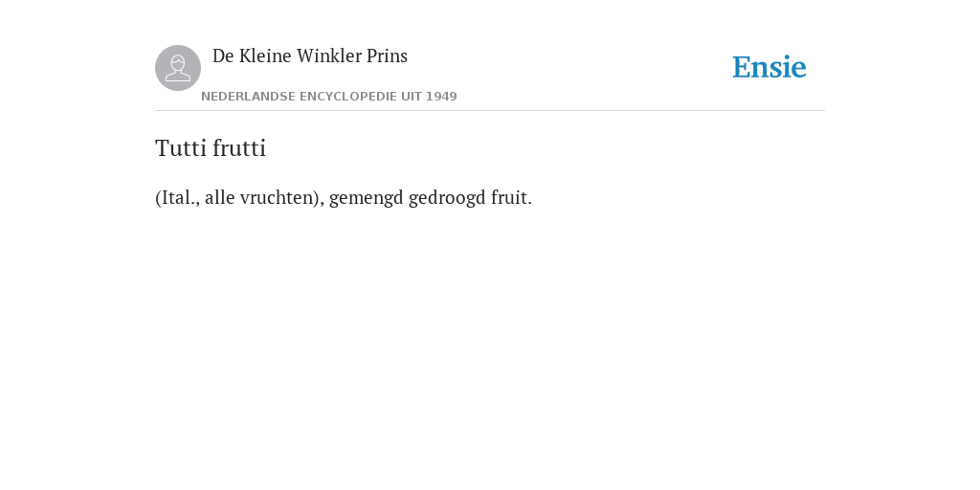Viewport: 980px width, 490px height.
Task: Click the word "fruit." ending the definition
Action: click(511, 197)
